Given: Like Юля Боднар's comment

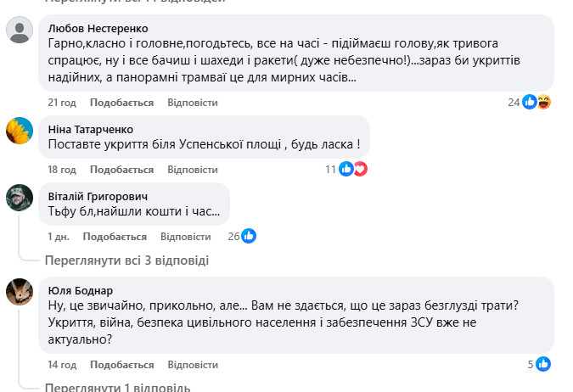Looking at the screenshot, I should pos(121,365).
